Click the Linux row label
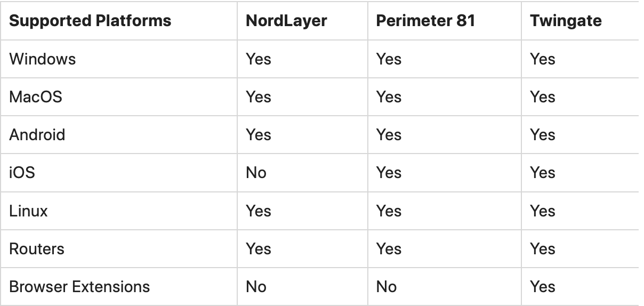The height and width of the screenshot is (306, 644). (x=28, y=211)
